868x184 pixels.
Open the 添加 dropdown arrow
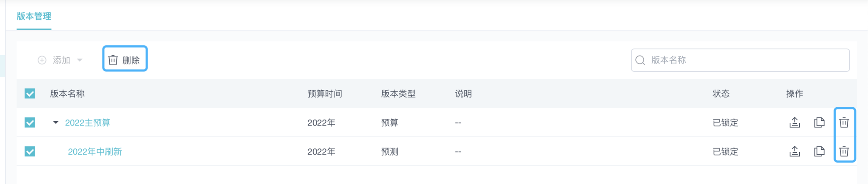(x=80, y=60)
